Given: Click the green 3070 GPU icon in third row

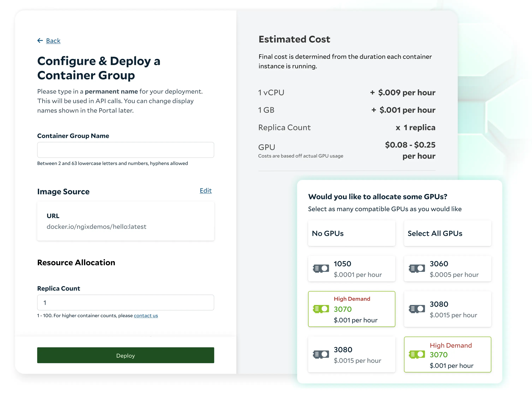Looking at the screenshot, I should pos(321,309).
